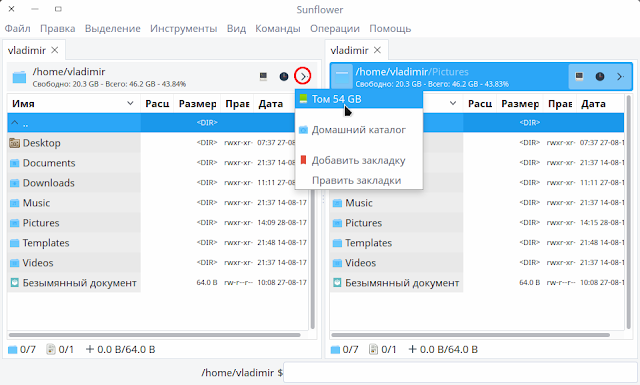640x385 pixels.
Task: Sort right panel by Расш column
Action: [480, 104]
